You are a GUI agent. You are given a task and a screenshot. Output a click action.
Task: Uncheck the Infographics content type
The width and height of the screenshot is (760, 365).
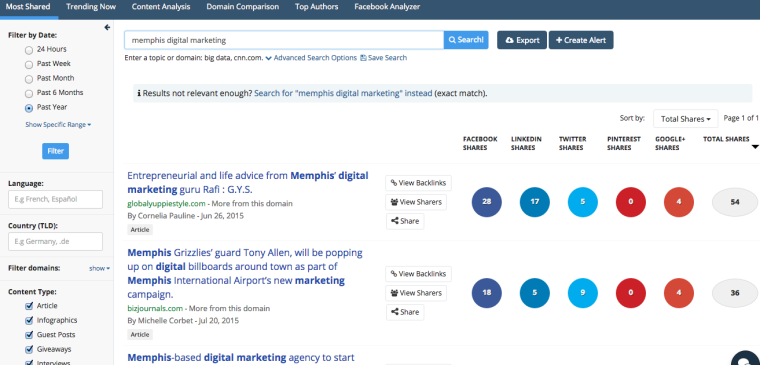(x=29, y=320)
